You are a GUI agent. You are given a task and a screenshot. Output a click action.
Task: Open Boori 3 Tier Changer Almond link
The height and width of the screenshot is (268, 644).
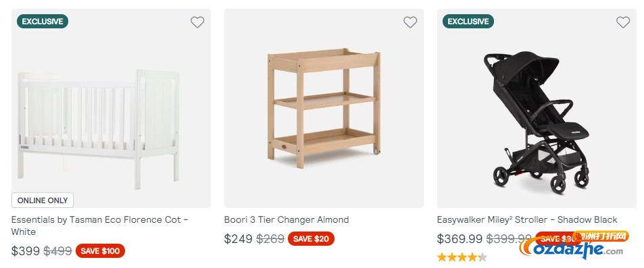tap(287, 220)
